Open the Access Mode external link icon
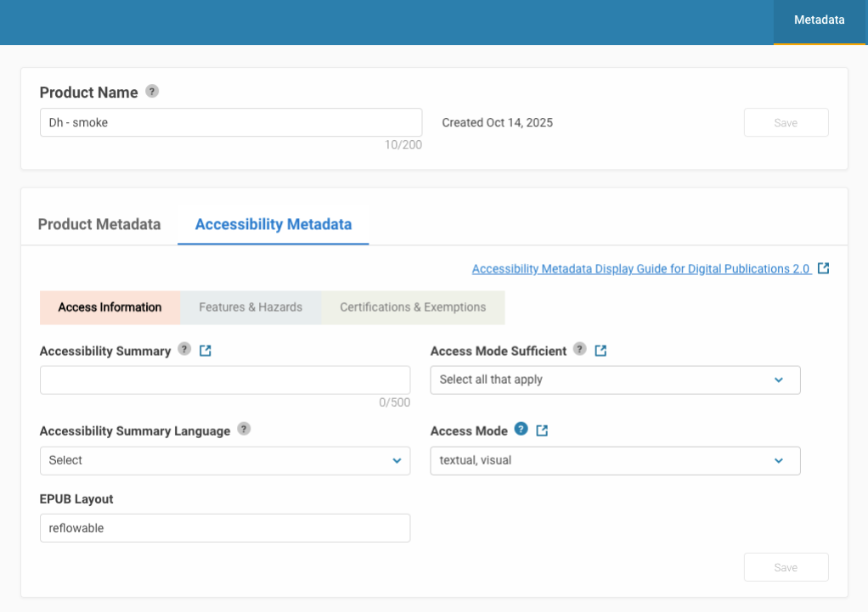The image size is (868, 613). (x=542, y=431)
